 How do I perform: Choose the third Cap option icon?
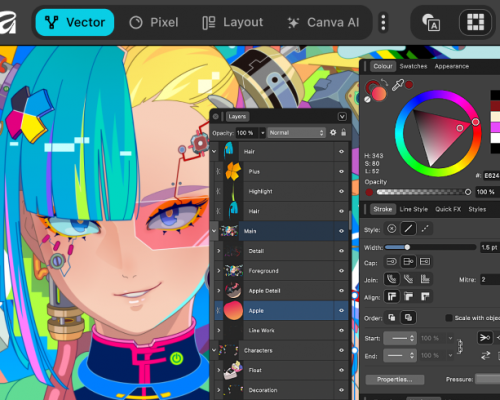pos(425,262)
